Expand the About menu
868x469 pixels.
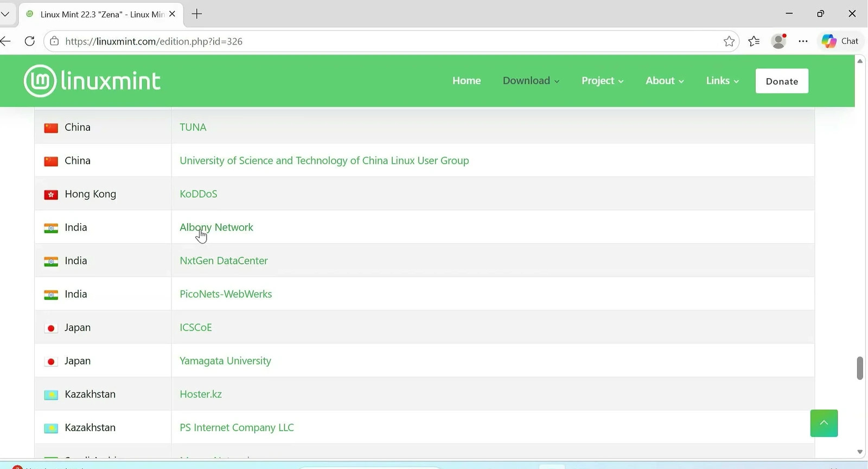(665, 81)
